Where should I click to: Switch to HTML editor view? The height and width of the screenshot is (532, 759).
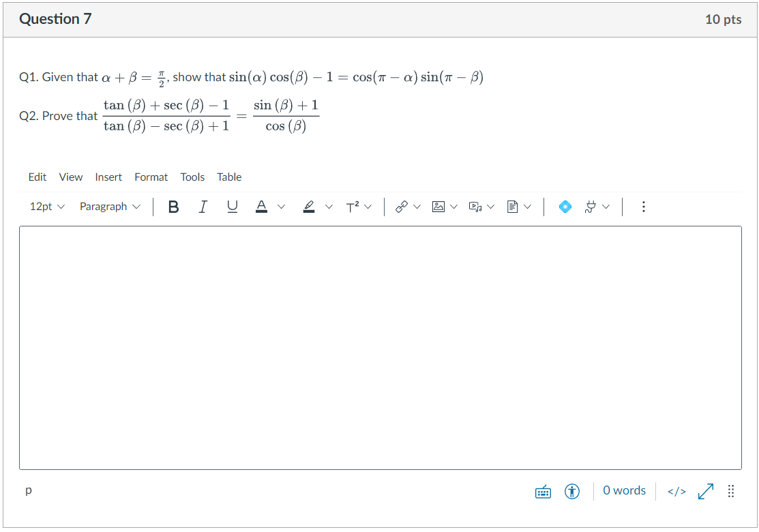676,492
